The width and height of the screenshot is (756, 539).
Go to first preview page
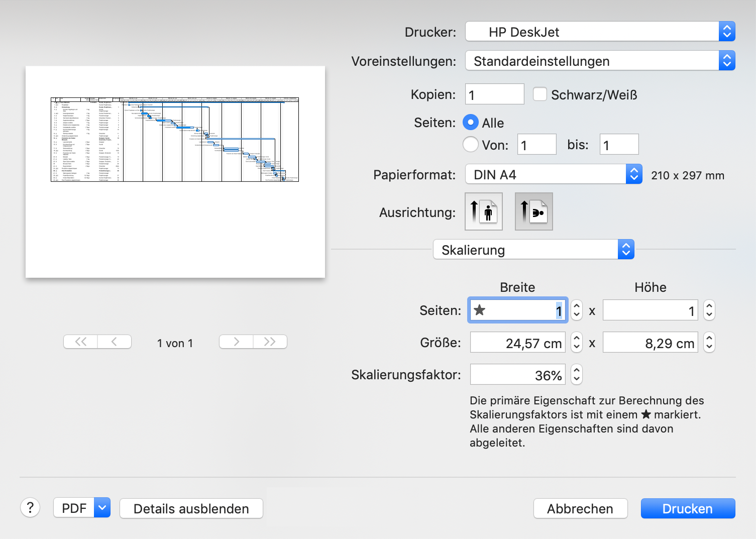pos(80,342)
